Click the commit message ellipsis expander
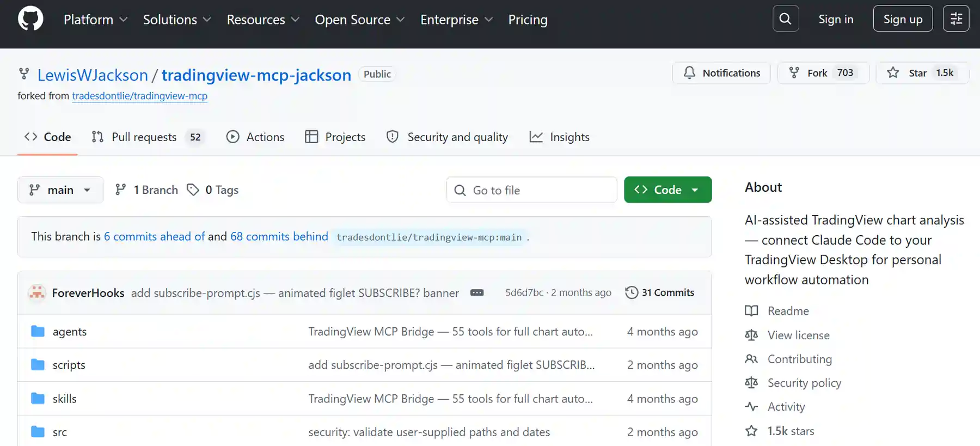 pos(477,292)
